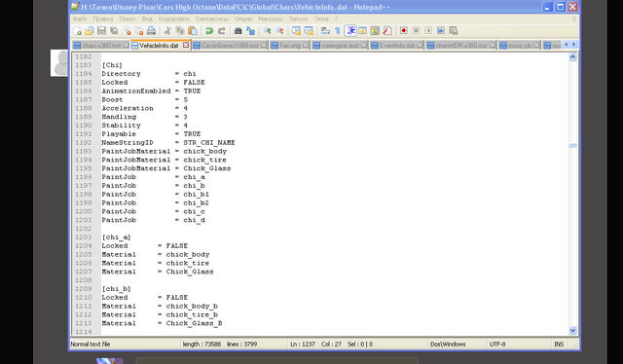
Task: Click the Paste clipboard icon
Action: click(193, 30)
